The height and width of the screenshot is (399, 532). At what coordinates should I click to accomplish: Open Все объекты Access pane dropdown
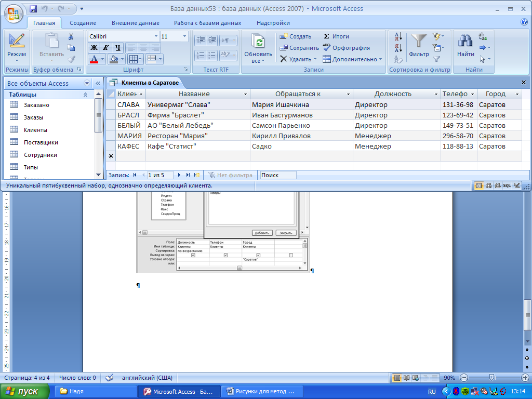coord(87,83)
